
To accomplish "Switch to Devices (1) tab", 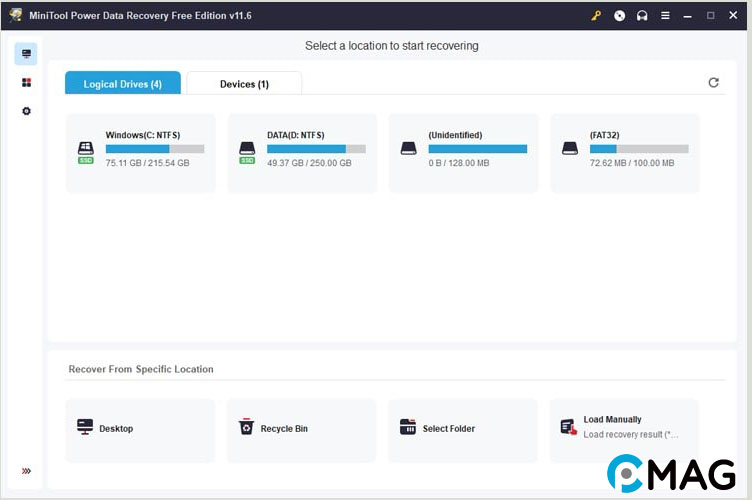I will tap(244, 83).
